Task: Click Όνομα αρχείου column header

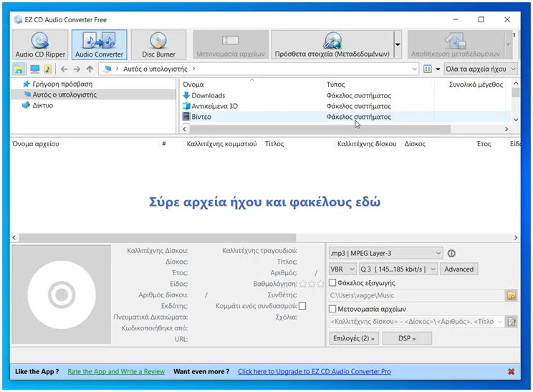Action: click(x=36, y=144)
